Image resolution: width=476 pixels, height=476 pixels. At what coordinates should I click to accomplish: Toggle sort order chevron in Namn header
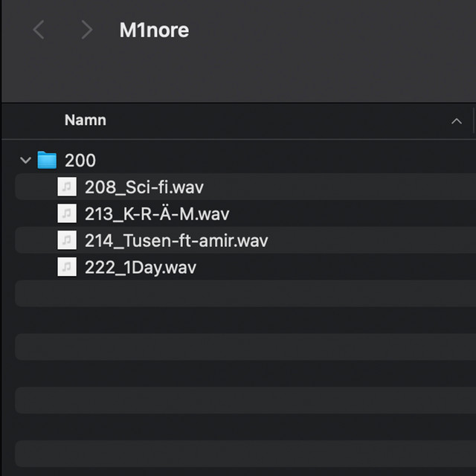click(x=457, y=121)
